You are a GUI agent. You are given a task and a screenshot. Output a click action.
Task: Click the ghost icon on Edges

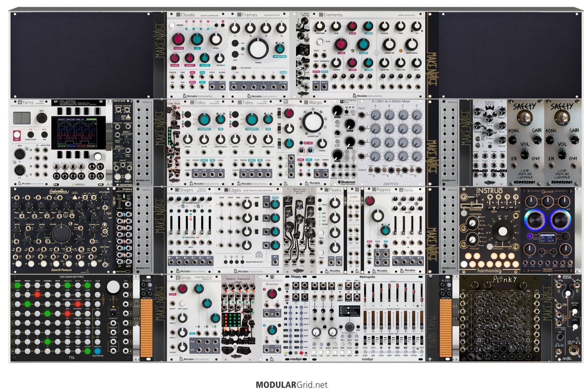coord(259,254)
